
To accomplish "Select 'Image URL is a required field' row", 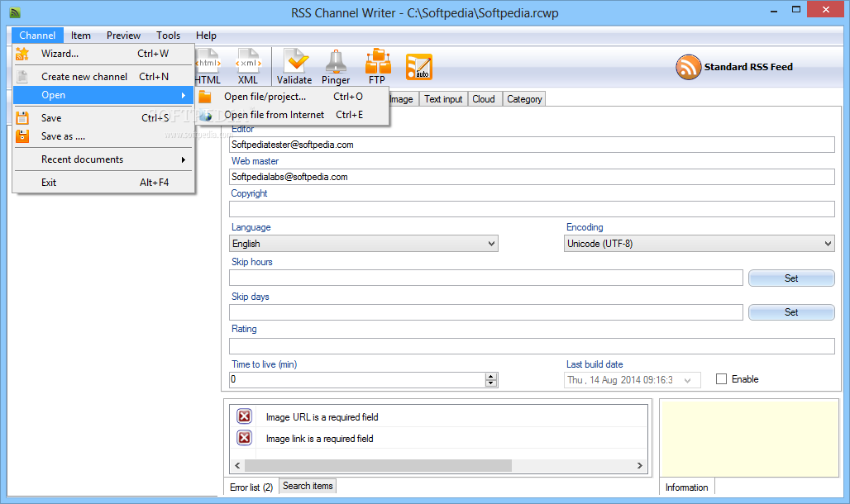I will (x=438, y=416).
